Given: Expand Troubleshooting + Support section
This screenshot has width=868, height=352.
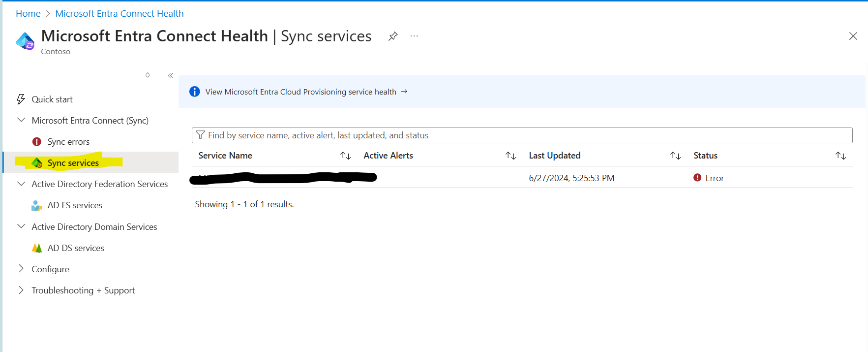Looking at the screenshot, I should pos(21,290).
